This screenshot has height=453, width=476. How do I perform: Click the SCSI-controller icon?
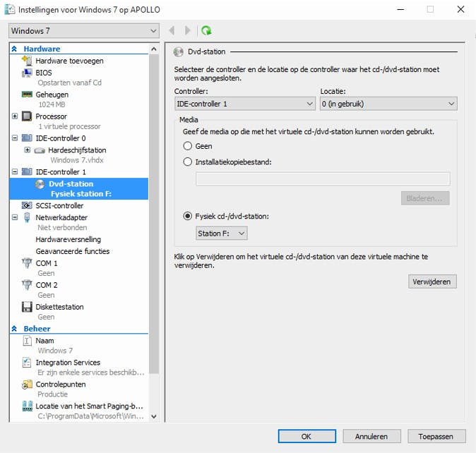(27, 205)
